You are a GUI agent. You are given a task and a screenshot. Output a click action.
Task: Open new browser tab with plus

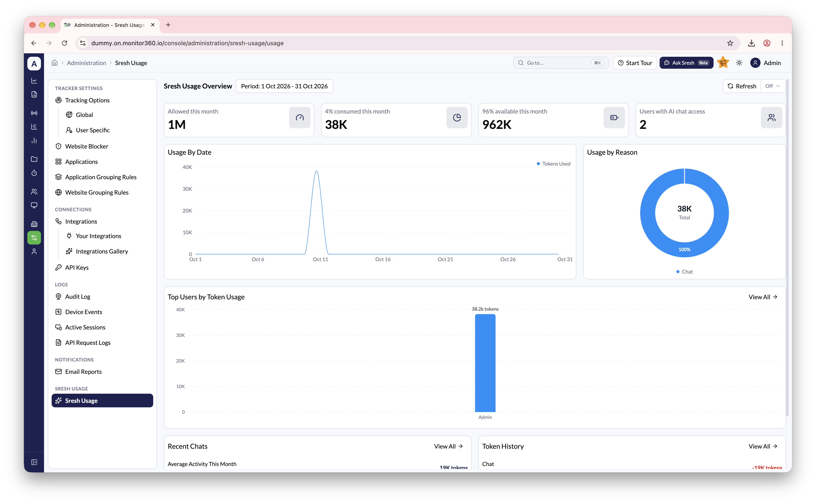[168, 25]
